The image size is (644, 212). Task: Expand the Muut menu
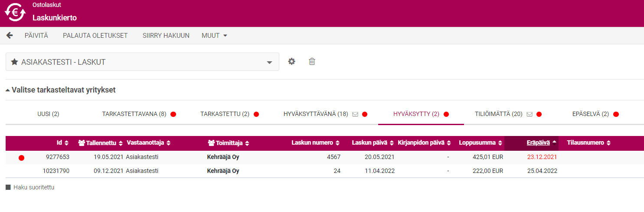[214, 36]
